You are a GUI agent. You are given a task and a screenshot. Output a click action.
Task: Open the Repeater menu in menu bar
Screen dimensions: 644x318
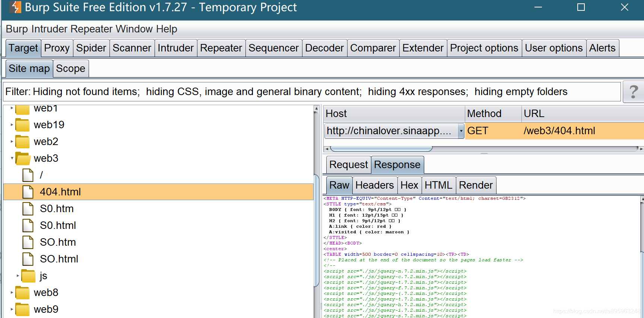click(92, 29)
